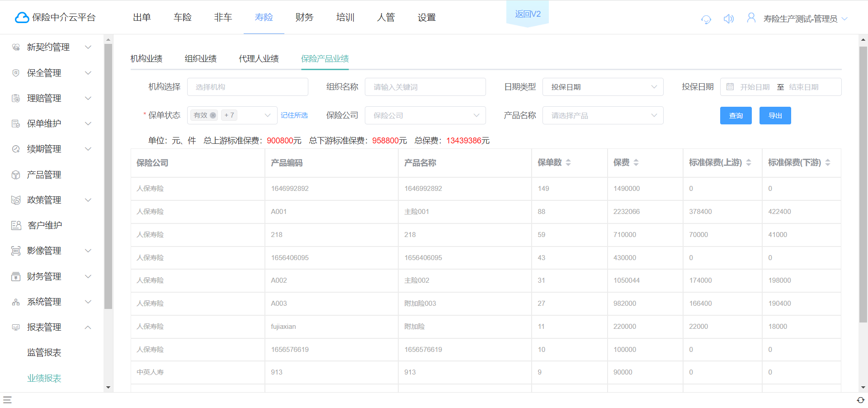Open the 出单 top menu
Viewport: 868px width, 408px height.
[x=142, y=18]
